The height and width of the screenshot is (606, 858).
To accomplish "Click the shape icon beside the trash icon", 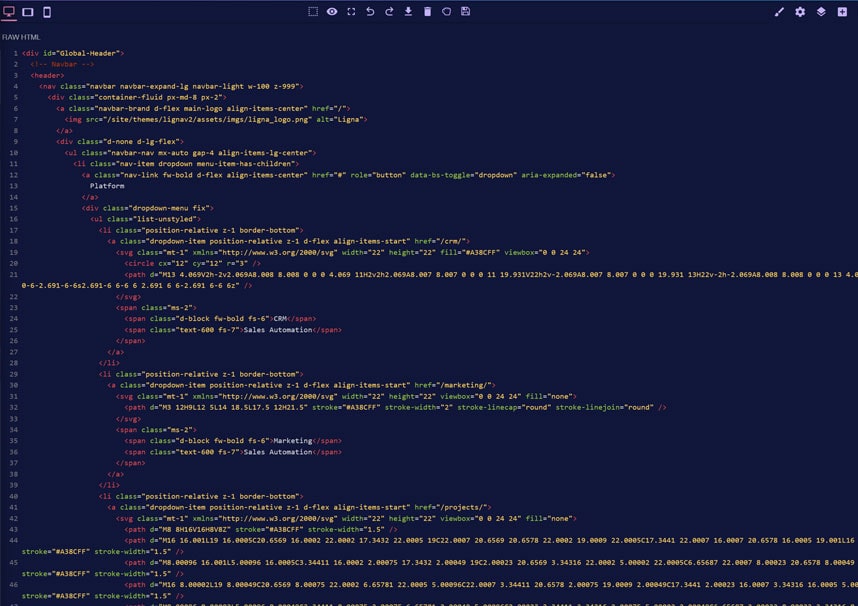I will (x=448, y=11).
